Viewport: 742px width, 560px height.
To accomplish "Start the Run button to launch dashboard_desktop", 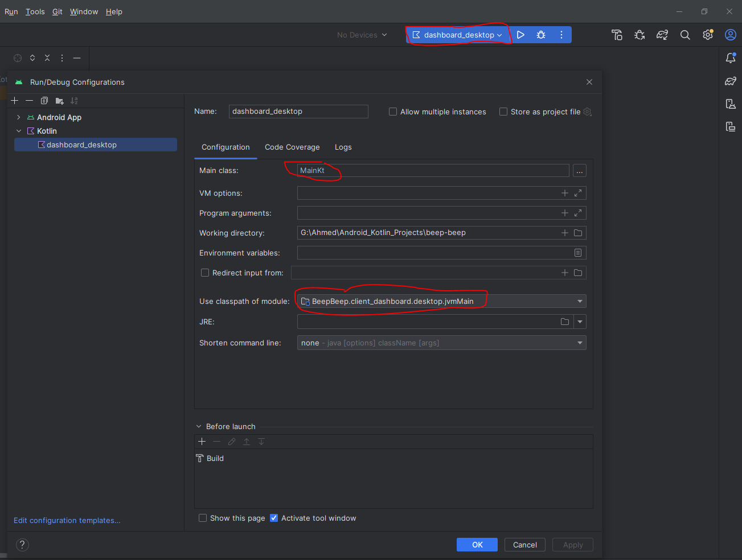I will point(520,35).
